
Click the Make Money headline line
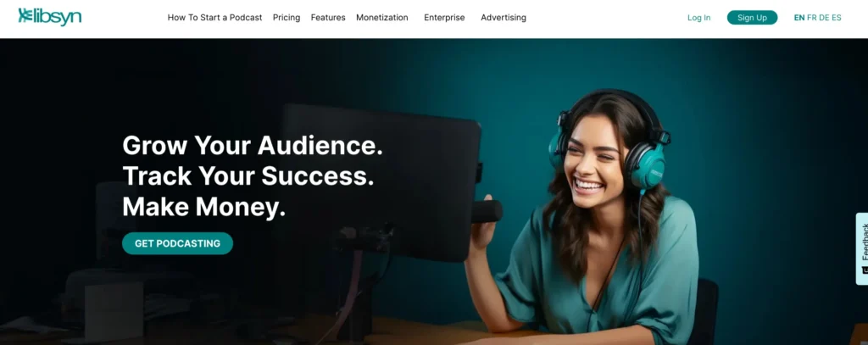coord(203,207)
